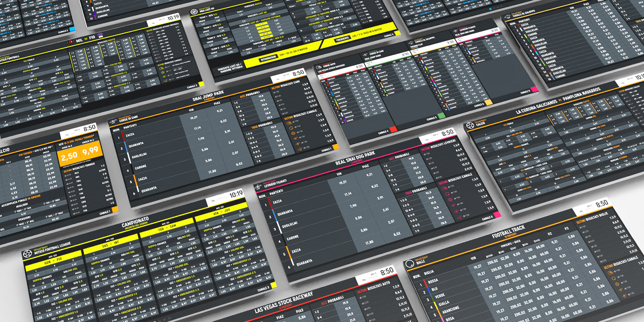This screenshot has height=322, width=644.
Task: Click PIAZ odds 8,52 in Real Snai Dog Park
Action: click(x=397, y=234)
